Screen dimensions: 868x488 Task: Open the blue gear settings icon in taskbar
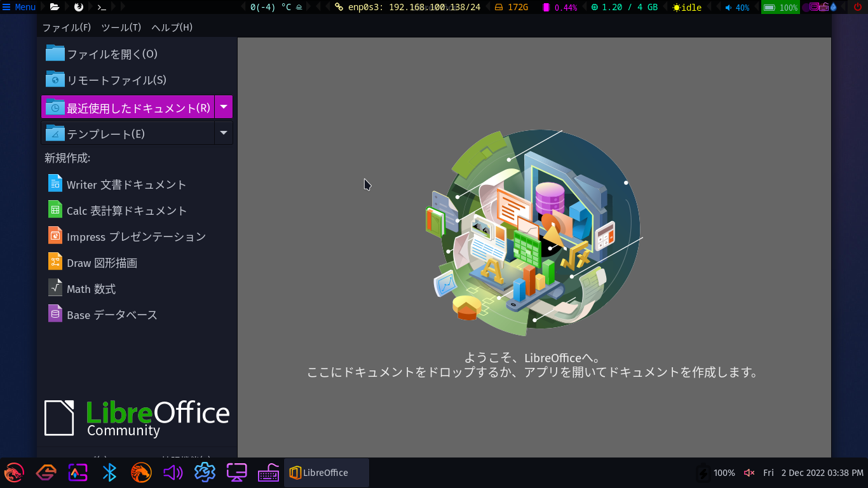pyautogui.click(x=205, y=473)
